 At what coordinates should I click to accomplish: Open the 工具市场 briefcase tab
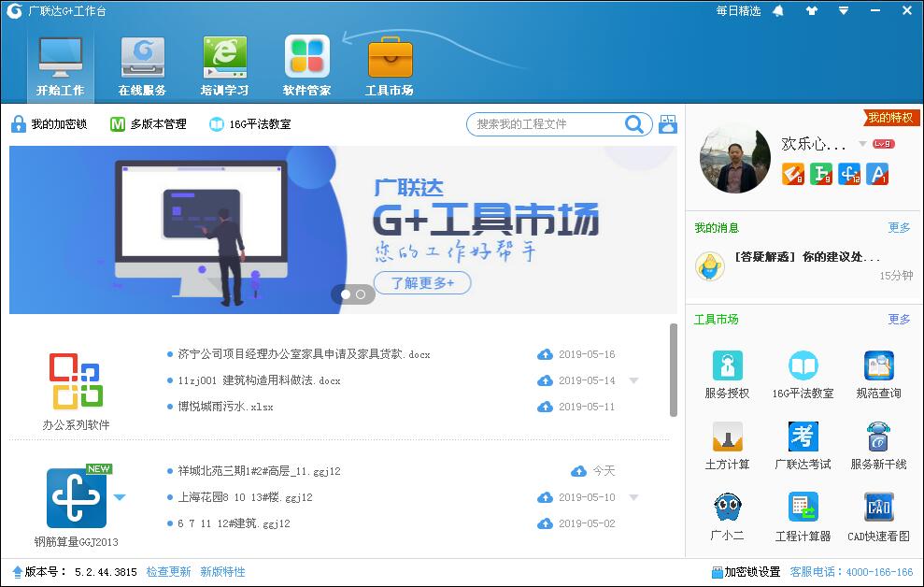390,66
